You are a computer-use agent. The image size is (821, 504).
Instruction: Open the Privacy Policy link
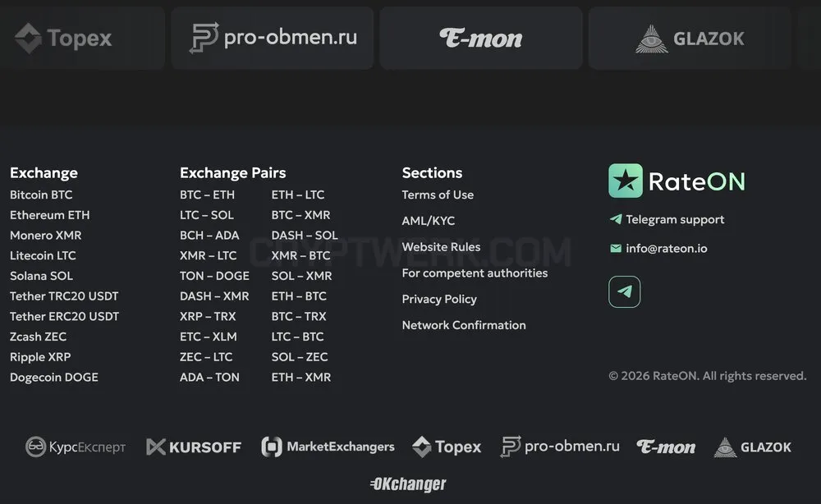tap(439, 299)
